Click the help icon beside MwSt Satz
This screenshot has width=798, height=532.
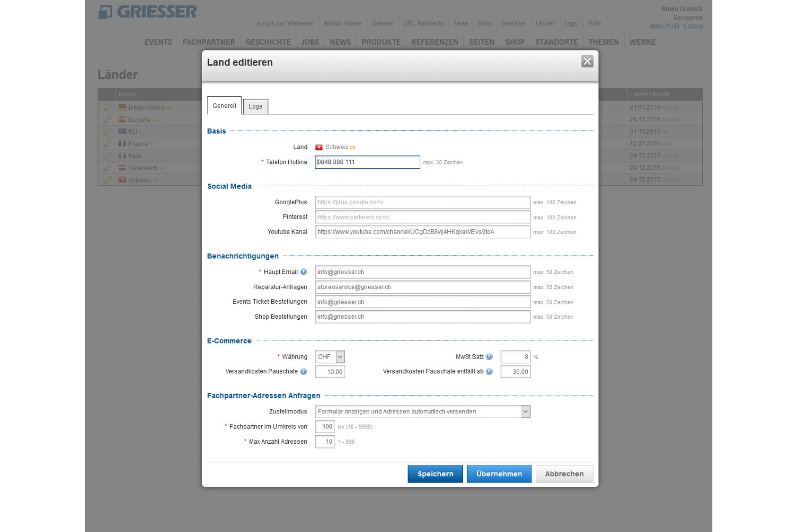(x=489, y=357)
